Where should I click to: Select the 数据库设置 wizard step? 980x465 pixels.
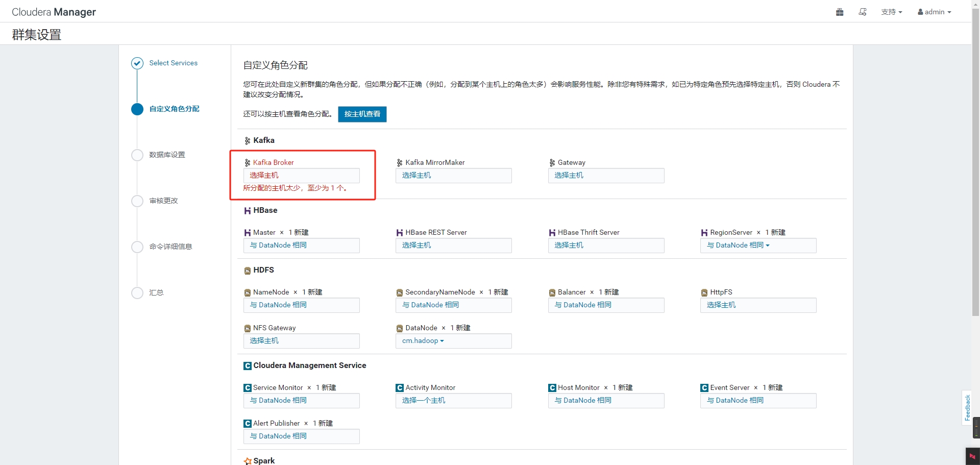167,155
